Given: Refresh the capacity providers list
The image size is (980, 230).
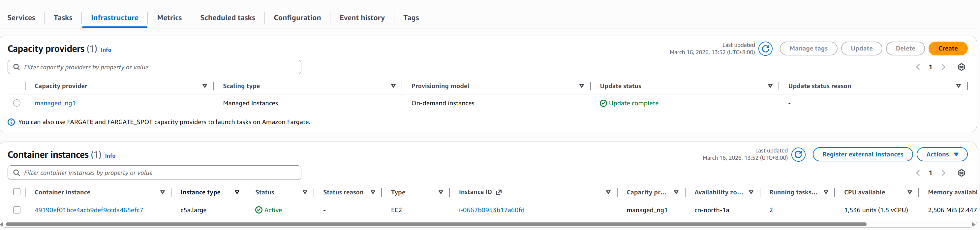Looking at the screenshot, I should coord(765,49).
